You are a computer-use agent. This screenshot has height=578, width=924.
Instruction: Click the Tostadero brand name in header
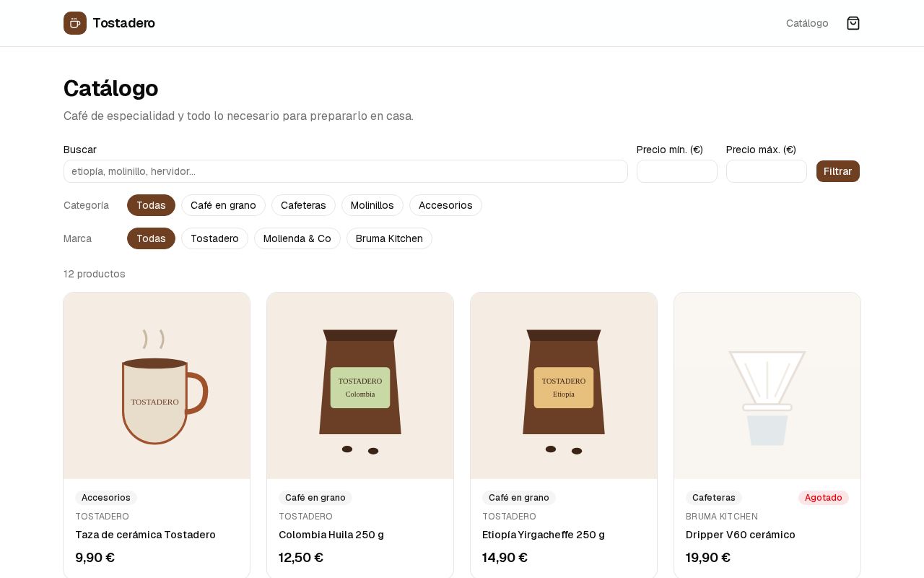point(123,23)
